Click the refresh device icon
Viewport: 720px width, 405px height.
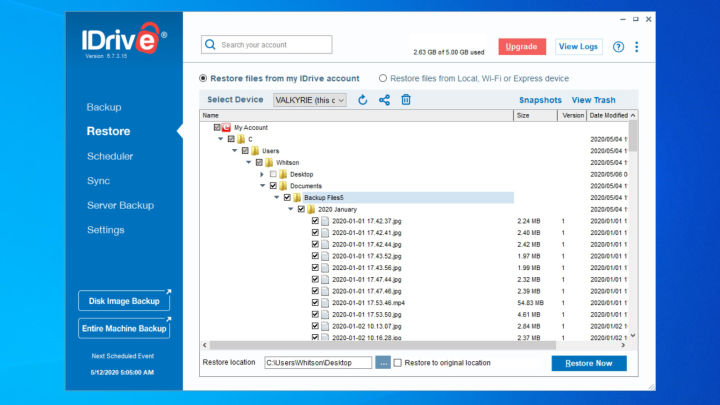click(x=362, y=100)
